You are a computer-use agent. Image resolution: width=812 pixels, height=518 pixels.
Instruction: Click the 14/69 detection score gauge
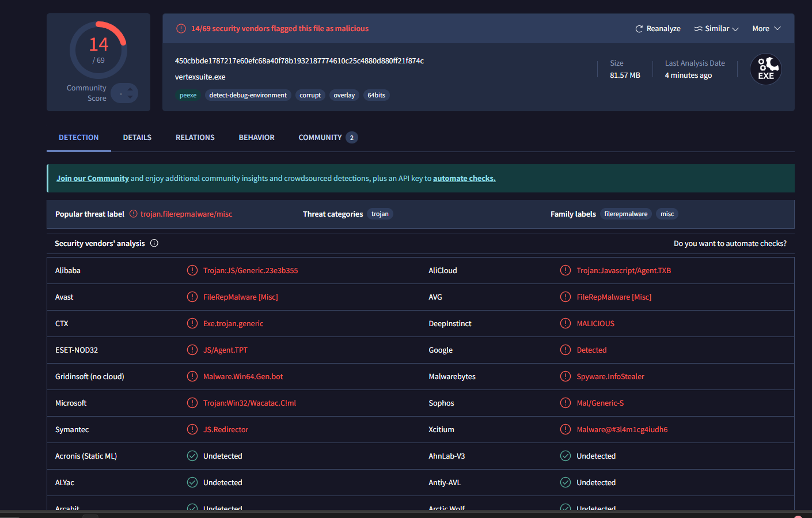coord(98,50)
